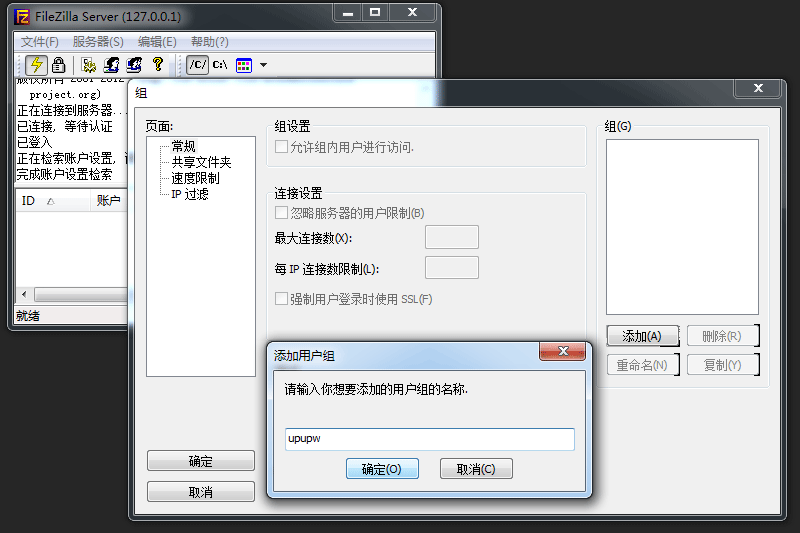Close the 添加用户组 dialog with red X
Screen dimensions: 800x533
(563, 350)
